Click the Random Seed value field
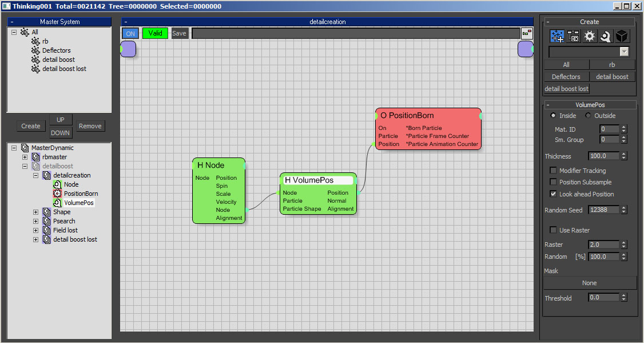 (603, 210)
